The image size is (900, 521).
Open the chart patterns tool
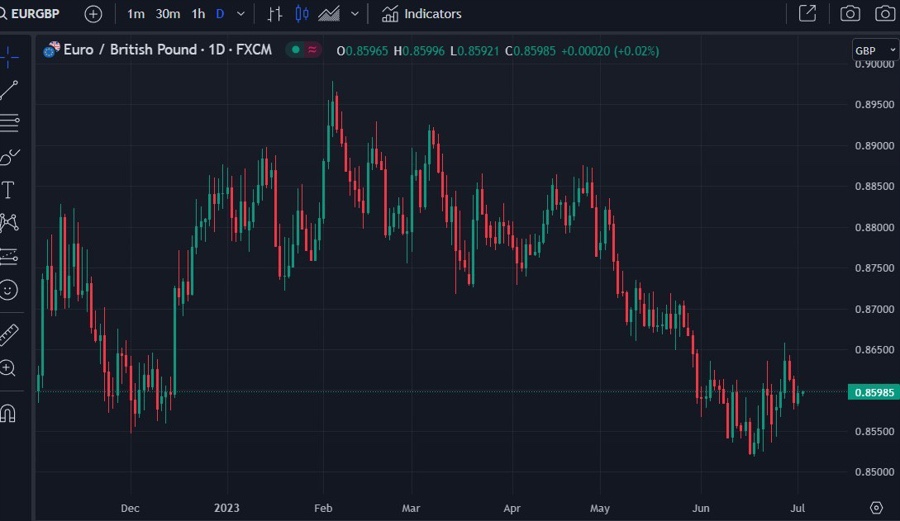pyautogui.click(x=9, y=223)
